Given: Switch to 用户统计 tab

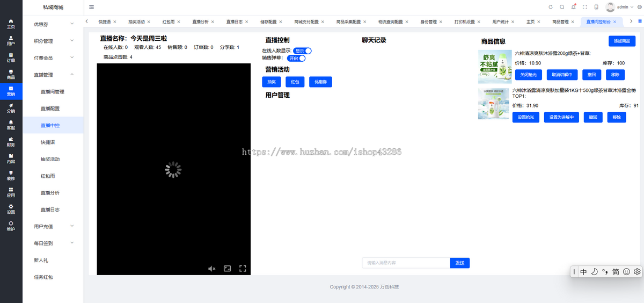Looking at the screenshot, I should (500, 22).
